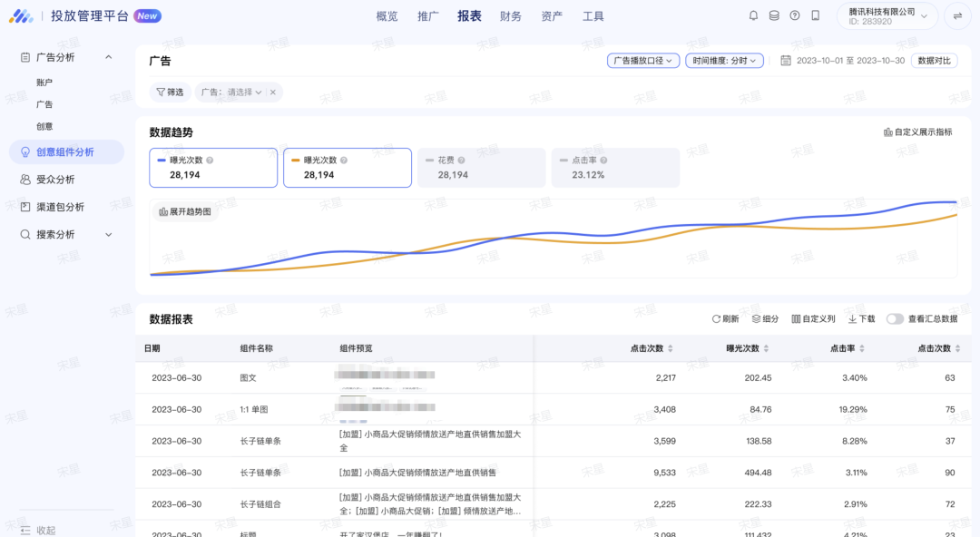Toggle the 查看汇总数据 switch
This screenshot has height=537, width=980.
(x=895, y=319)
